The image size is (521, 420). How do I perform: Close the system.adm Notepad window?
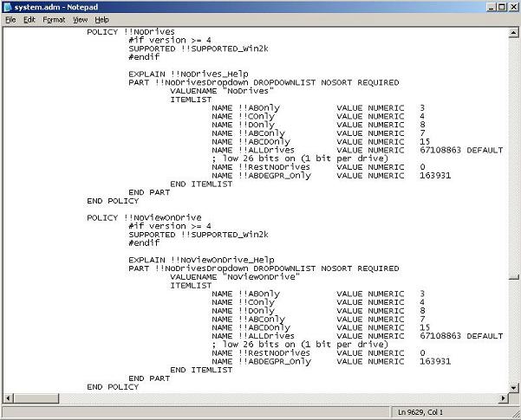tap(512, 7)
